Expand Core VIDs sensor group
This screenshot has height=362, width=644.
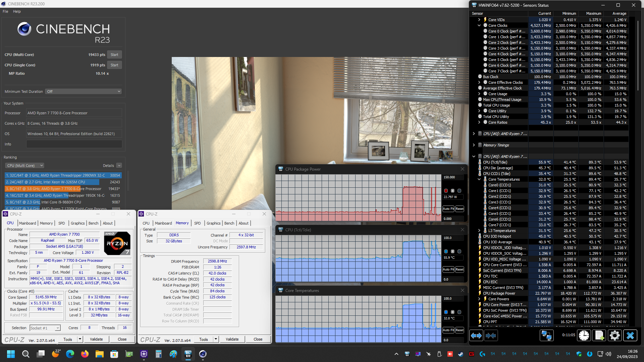click(479, 20)
